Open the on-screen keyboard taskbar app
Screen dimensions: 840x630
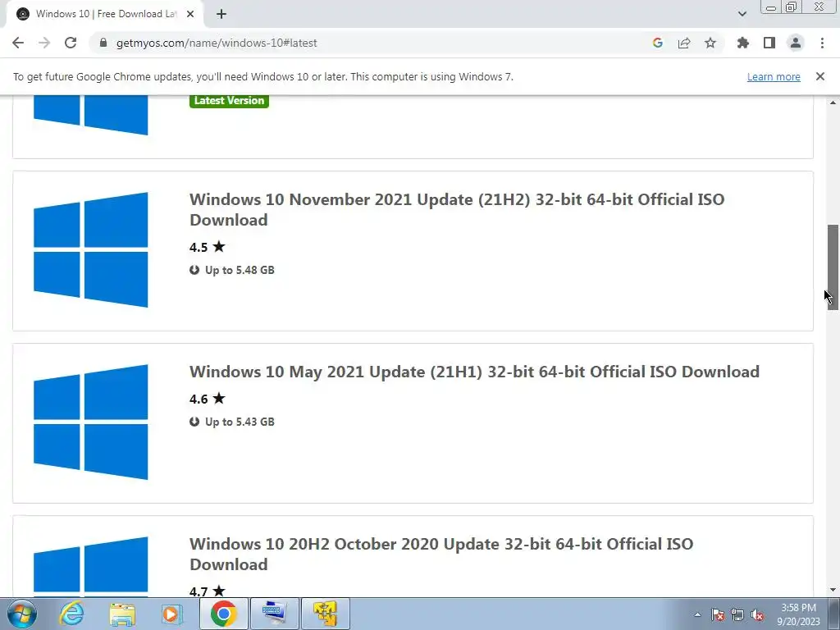(274, 614)
